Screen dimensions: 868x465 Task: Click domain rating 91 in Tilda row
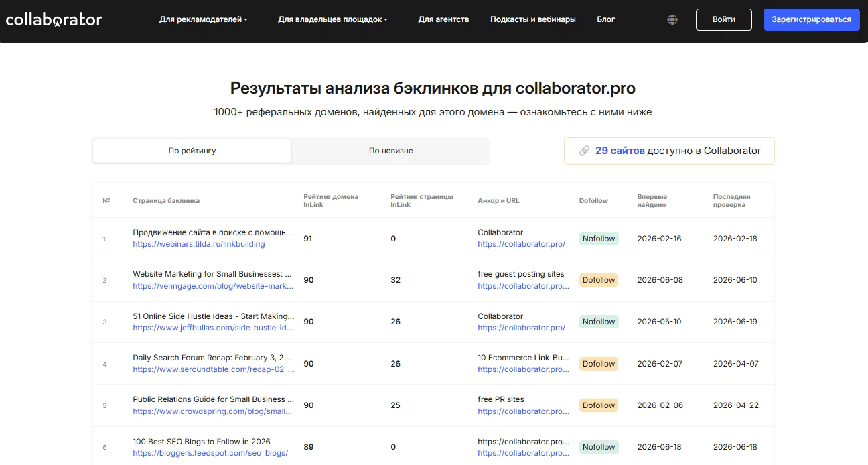click(308, 239)
